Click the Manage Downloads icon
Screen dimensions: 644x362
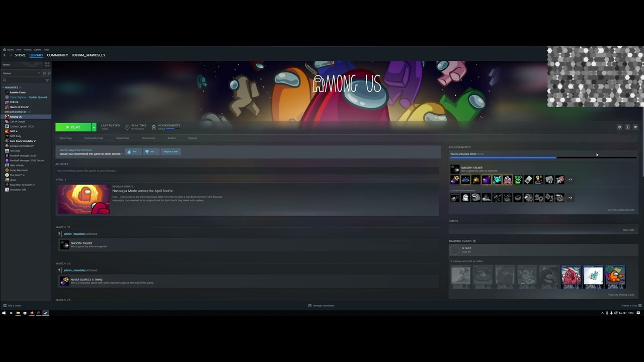(x=310, y=306)
